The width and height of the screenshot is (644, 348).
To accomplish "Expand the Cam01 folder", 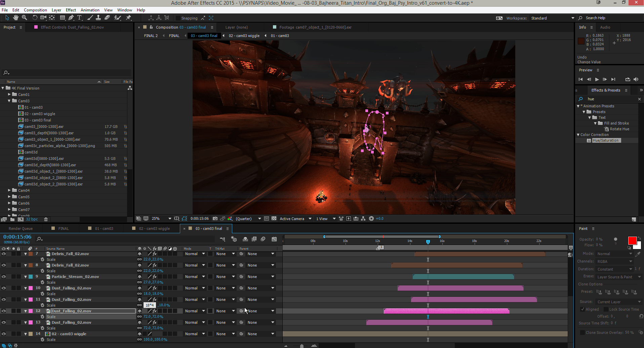I will pyautogui.click(x=9, y=95).
